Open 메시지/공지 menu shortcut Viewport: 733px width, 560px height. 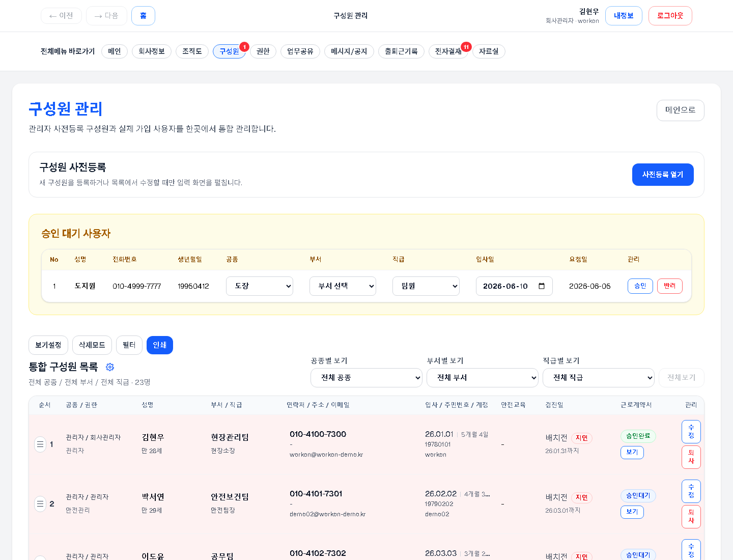point(349,51)
